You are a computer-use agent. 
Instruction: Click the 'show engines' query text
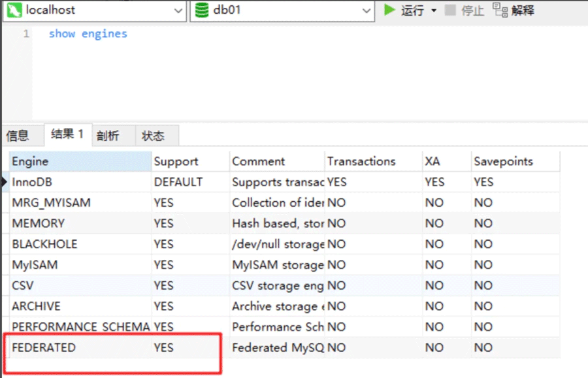click(x=88, y=34)
